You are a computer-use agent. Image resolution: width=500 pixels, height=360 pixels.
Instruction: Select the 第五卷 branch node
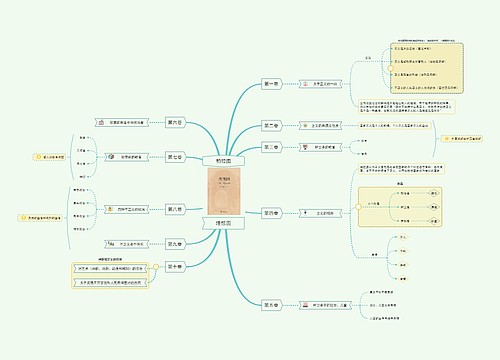point(271,305)
